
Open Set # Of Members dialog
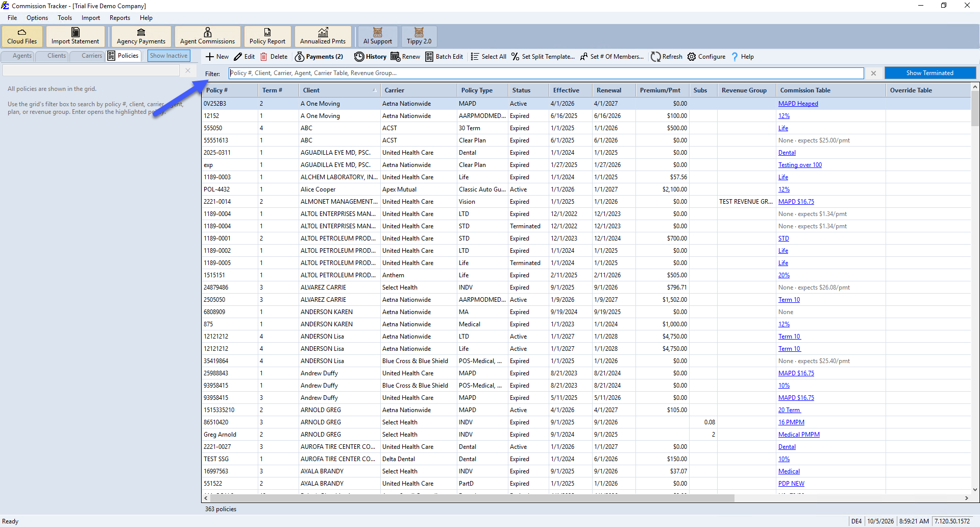point(612,57)
